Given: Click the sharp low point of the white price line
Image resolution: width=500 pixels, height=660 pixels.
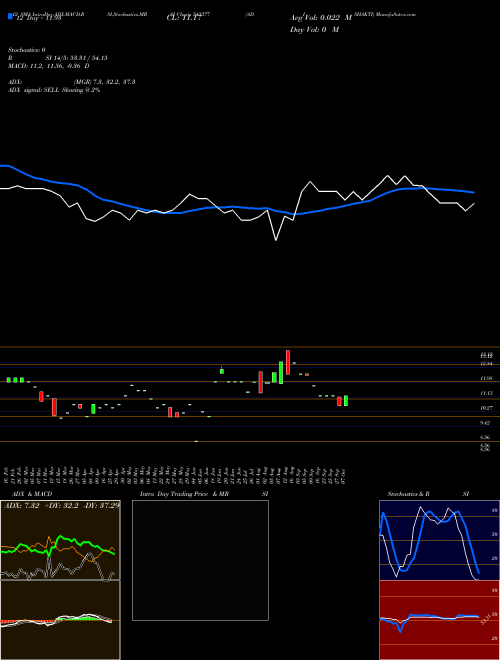Looking at the screenshot, I should click(x=276, y=240).
